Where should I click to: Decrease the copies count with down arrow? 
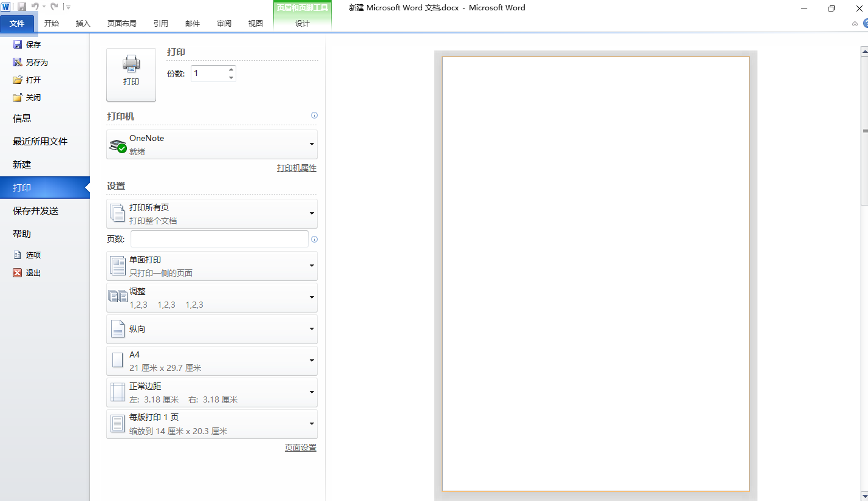coord(231,77)
